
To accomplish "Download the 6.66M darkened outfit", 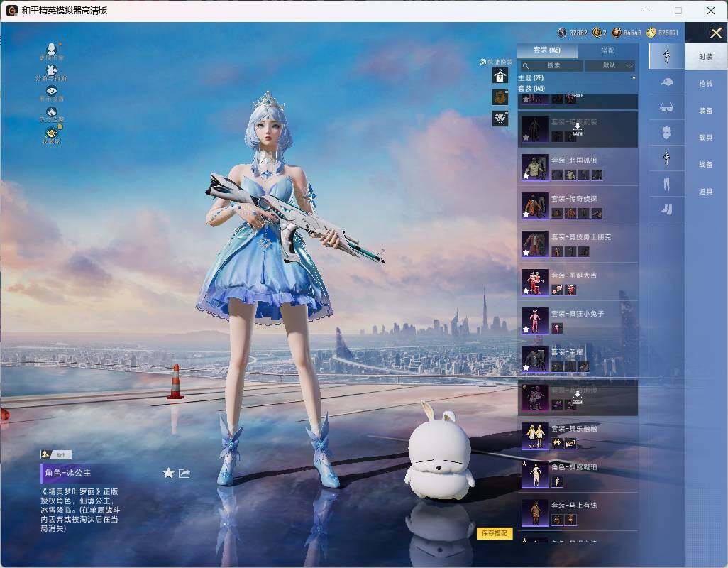I will pos(577,397).
